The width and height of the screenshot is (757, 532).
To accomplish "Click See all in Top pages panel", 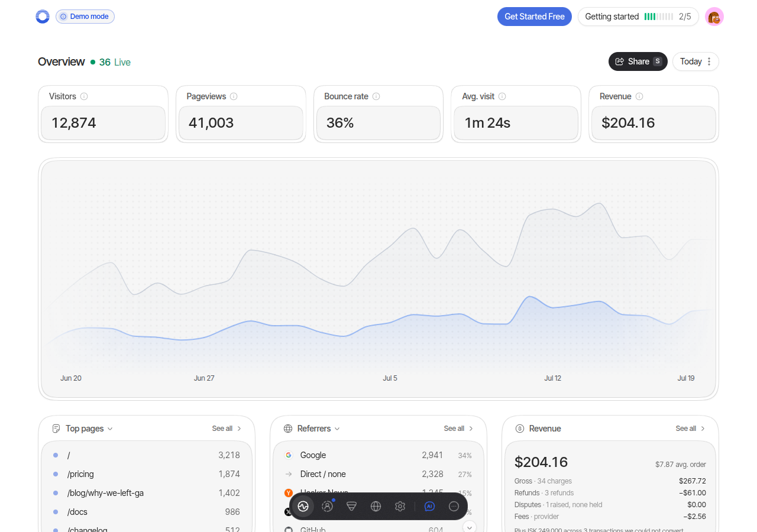I will pos(227,429).
